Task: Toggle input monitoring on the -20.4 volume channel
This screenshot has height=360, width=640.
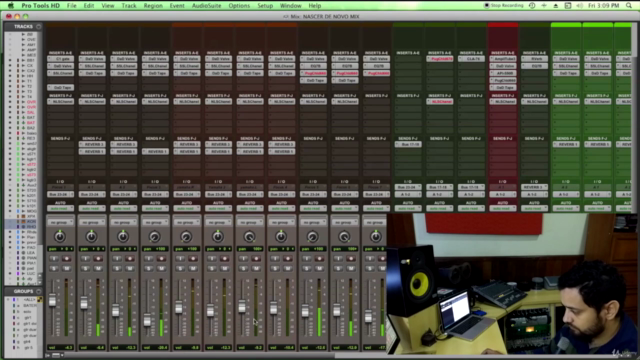Action: pyautogui.click(x=149, y=258)
